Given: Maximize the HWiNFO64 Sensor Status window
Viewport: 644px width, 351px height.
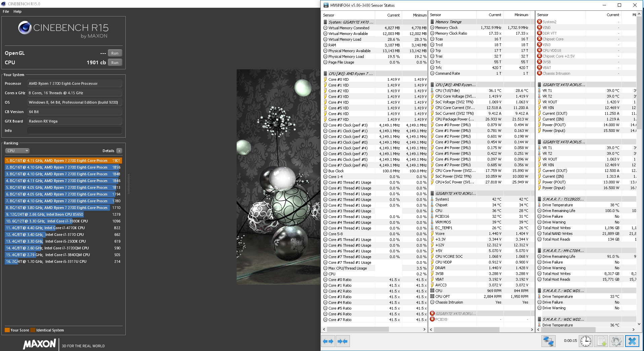Looking at the screenshot, I should pos(619,5).
